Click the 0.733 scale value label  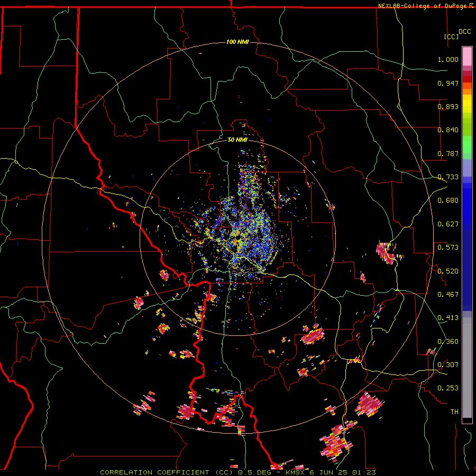(x=448, y=177)
